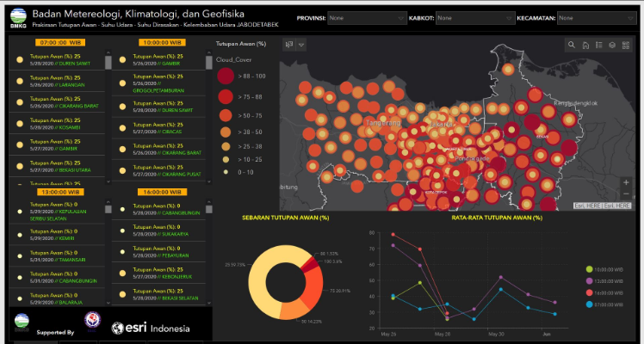Click the red-orange 75 donut chart segment

click(x=313, y=287)
